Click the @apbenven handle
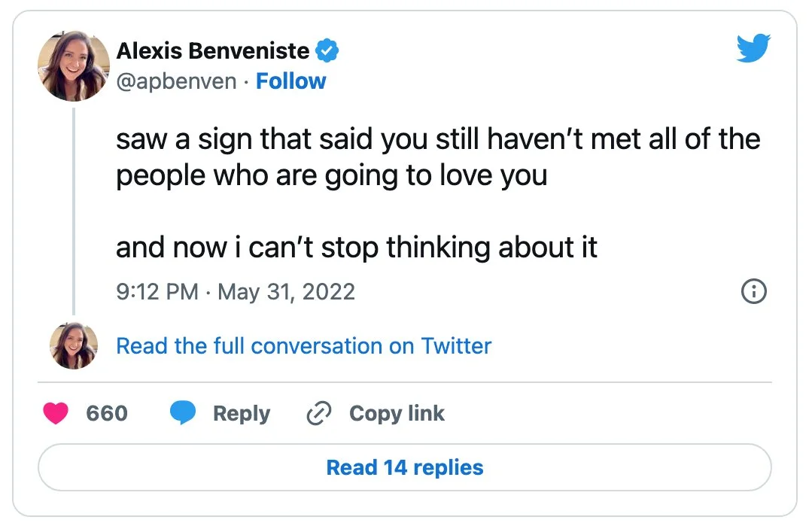The width and height of the screenshot is (812, 532). pos(176,81)
